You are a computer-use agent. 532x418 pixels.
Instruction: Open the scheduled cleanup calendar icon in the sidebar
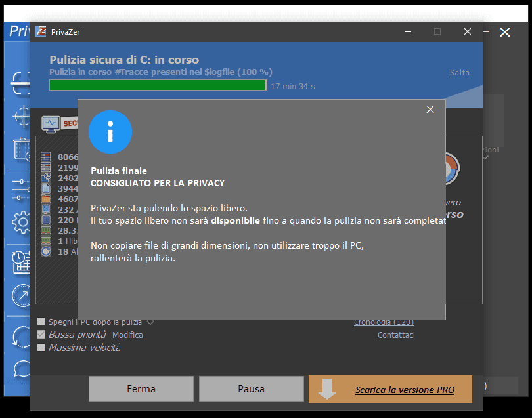[x=21, y=261]
